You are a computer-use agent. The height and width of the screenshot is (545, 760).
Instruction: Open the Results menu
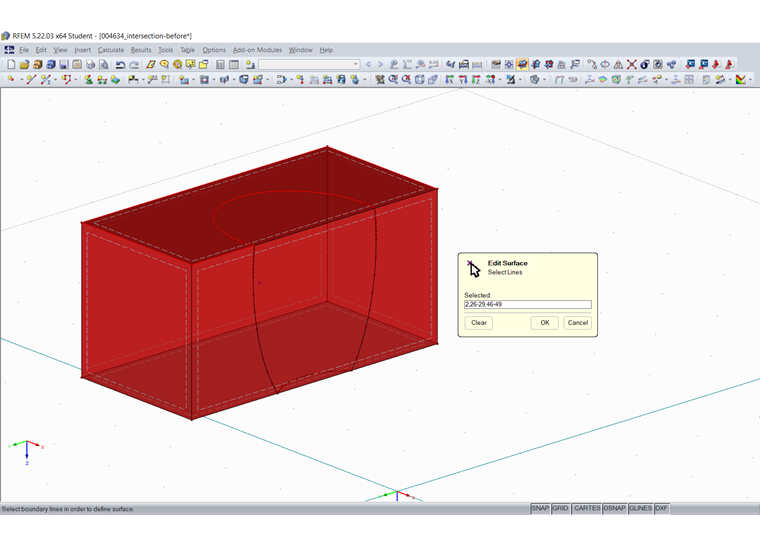(x=141, y=50)
